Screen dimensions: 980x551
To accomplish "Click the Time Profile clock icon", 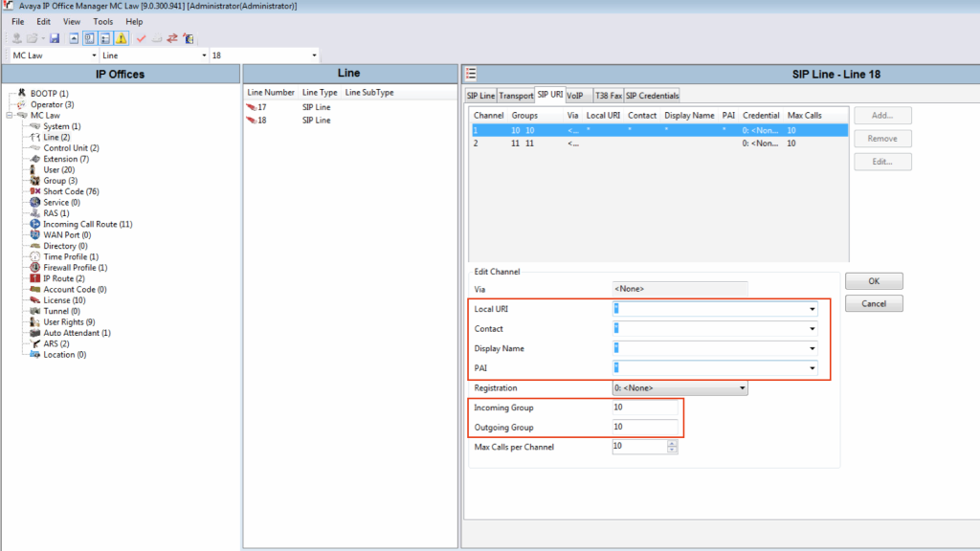I will pyautogui.click(x=35, y=256).
